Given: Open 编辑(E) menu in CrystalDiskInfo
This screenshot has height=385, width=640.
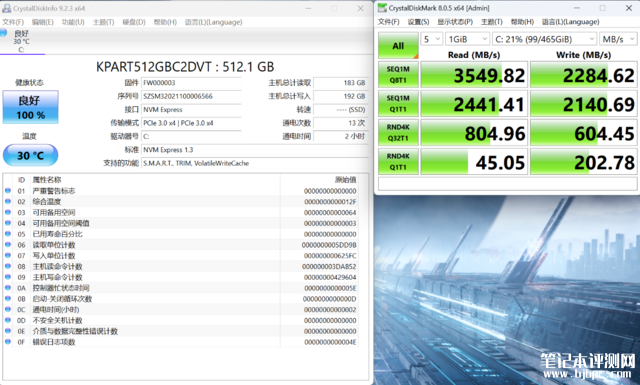Looking at the screenshot, I should 42,22.
